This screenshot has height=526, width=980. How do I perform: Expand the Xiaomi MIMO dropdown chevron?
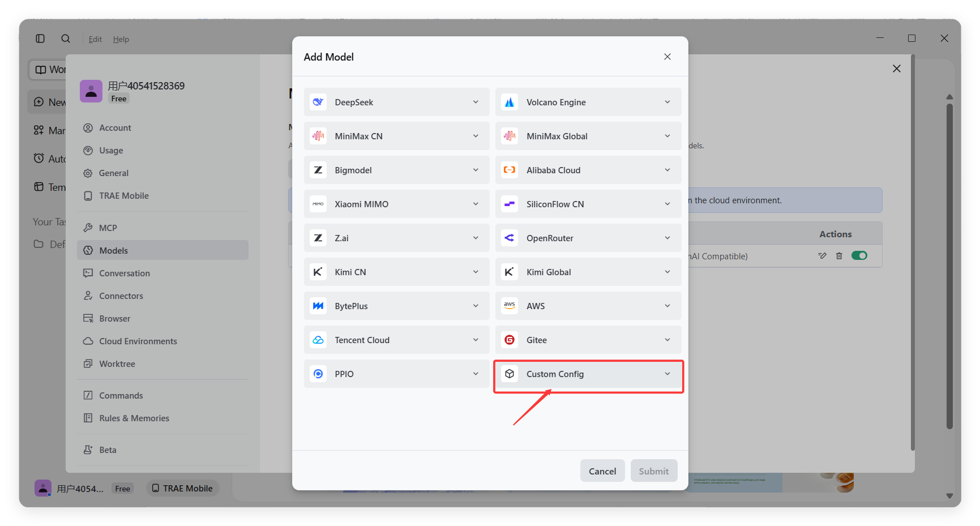[476, 204]
